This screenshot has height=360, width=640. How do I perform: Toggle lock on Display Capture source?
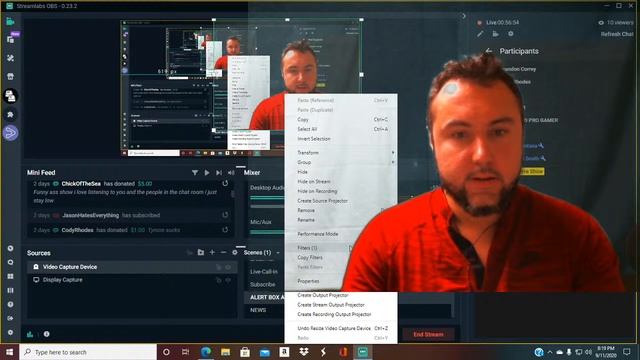click(x=219, y=280)
